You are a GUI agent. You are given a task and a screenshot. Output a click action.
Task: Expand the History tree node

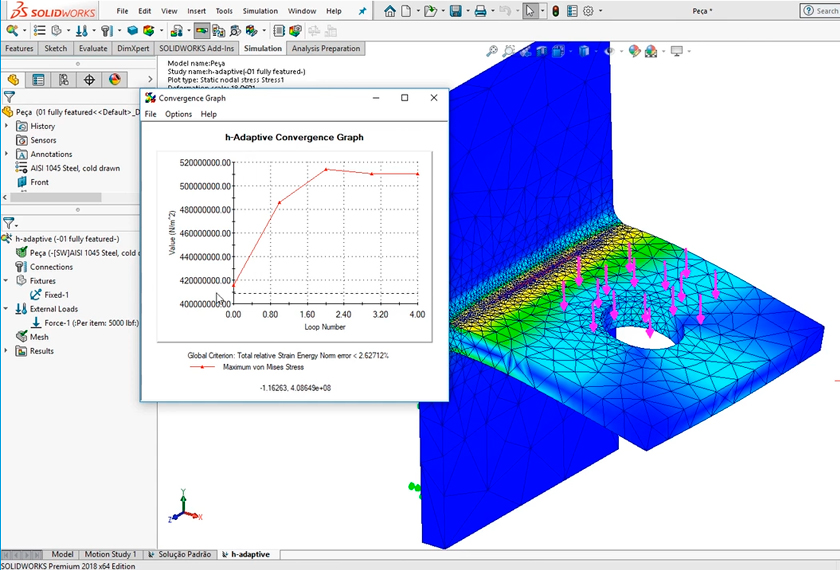(x=7, y=126)
